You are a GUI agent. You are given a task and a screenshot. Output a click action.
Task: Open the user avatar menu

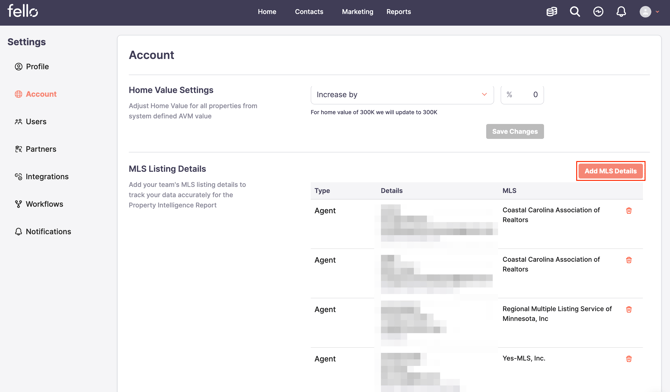[x=649, y=12]
